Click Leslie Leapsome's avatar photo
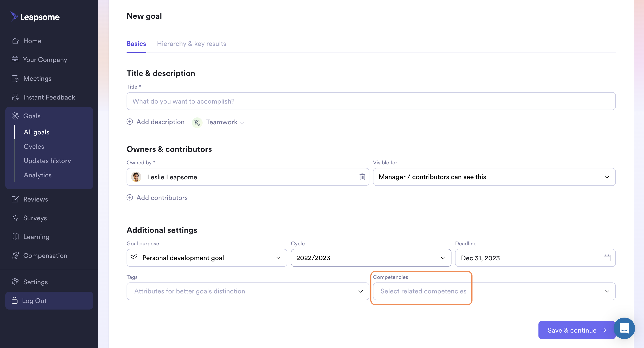 (x=136, y=177)
